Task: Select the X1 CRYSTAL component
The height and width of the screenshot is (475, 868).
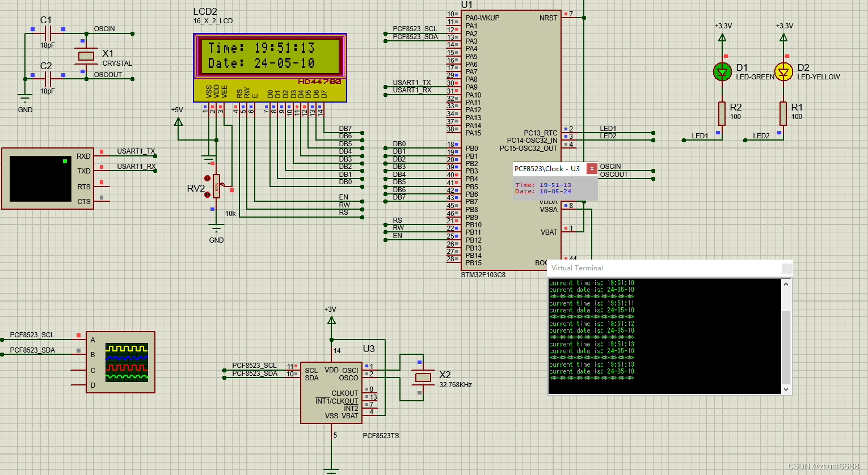Action: click(x=86, y=56)
